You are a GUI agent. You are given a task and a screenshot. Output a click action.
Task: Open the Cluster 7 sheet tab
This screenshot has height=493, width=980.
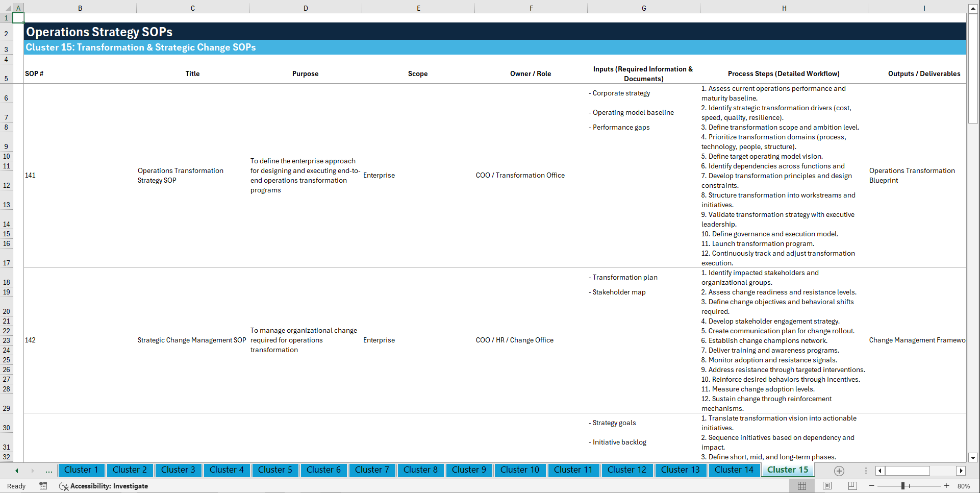[372, 470]
